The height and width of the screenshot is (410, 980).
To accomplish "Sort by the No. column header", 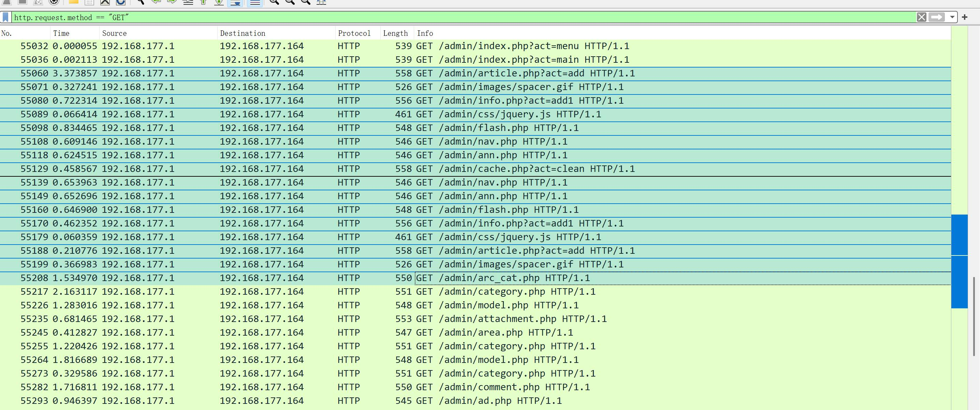I will [25, 33].
